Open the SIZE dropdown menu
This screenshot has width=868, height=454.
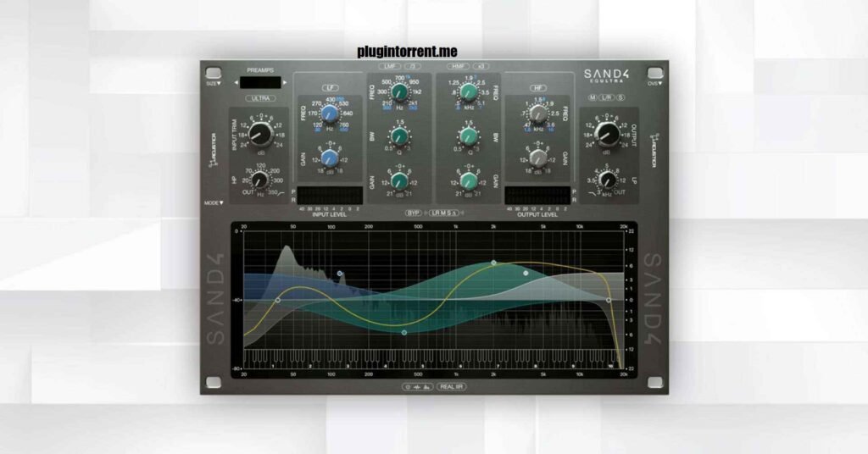[x=213, y=84]
